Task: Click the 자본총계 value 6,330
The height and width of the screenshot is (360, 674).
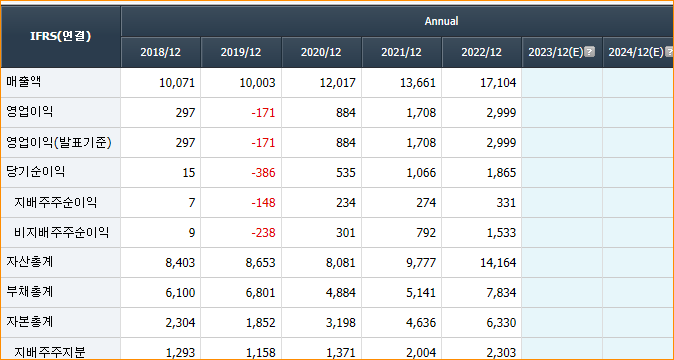Action: 502,323
